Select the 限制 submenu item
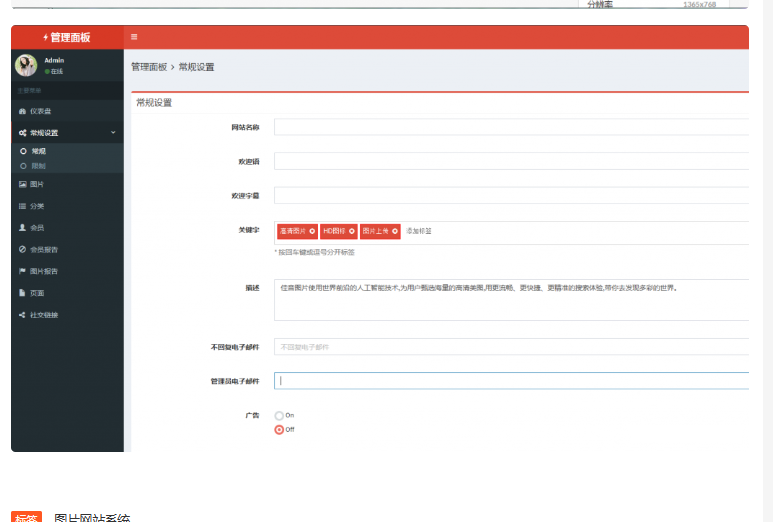Viewport: 773px width, 522px height. tap(38, 165)
